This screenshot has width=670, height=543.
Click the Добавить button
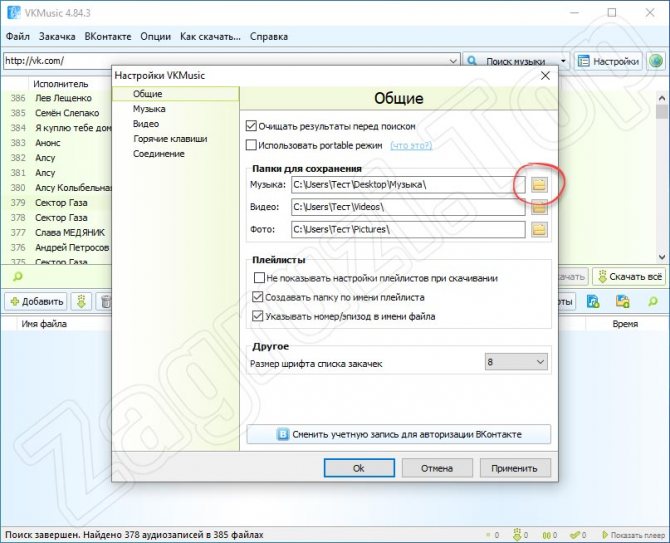coord(36,302)
